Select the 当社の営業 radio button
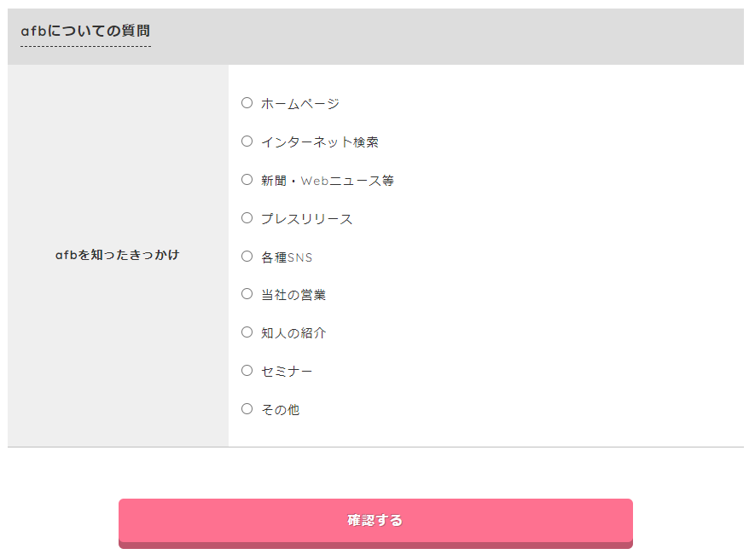The width and height of the screenshot is (755, 560). (x=247, y=294)
